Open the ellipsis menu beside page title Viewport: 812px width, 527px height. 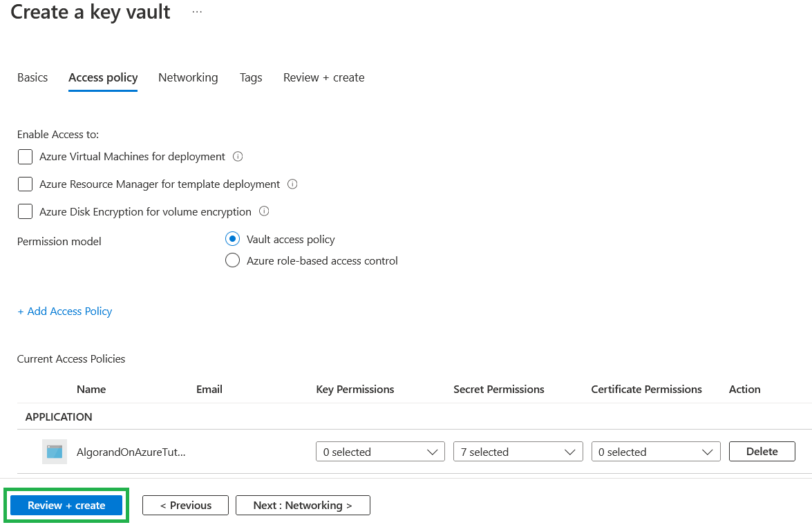(197, 12)
